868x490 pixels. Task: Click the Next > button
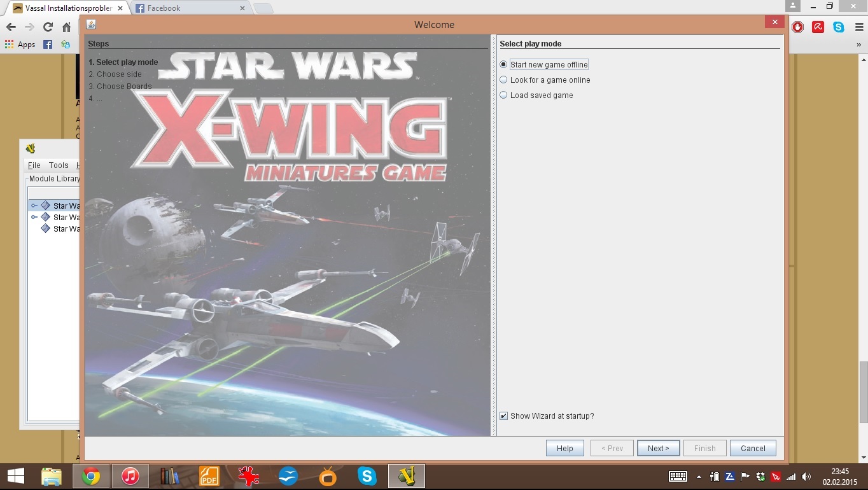pos(658,448)
